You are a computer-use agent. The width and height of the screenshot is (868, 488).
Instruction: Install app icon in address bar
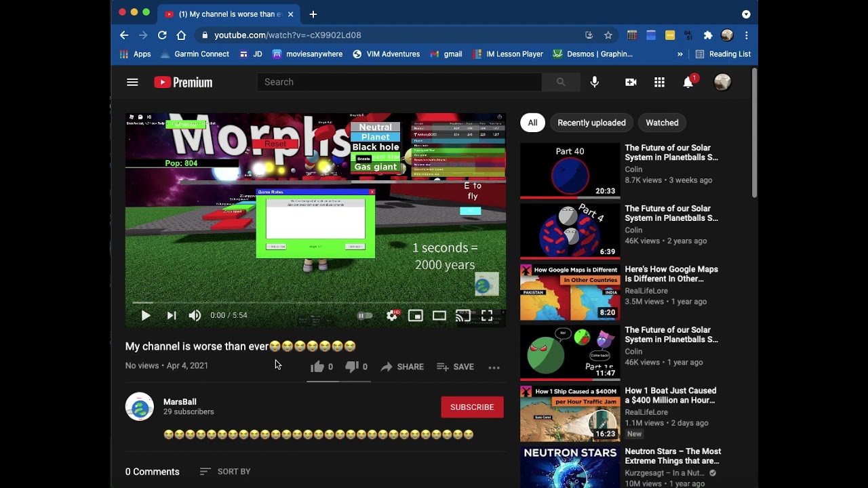589,35
